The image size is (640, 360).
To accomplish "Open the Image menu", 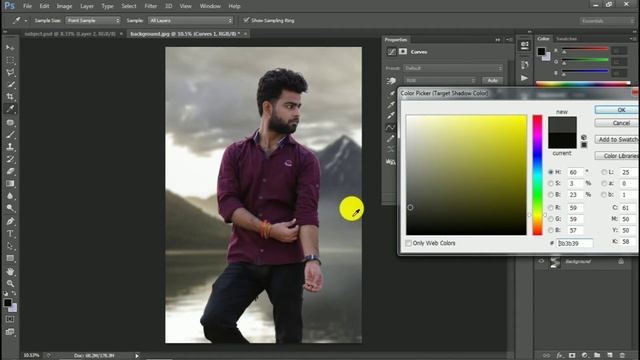I will click(x=64, y=6).
